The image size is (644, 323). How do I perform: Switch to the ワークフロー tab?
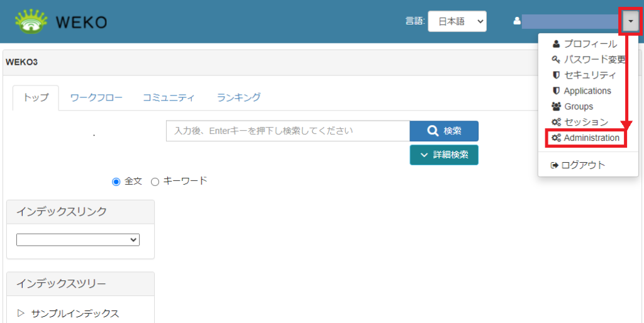click(x=96, y=97)
